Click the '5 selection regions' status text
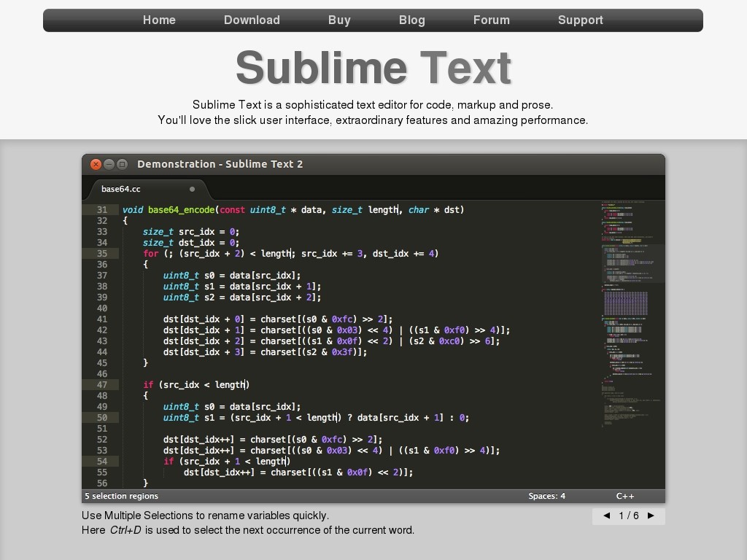 pos(122,496)
